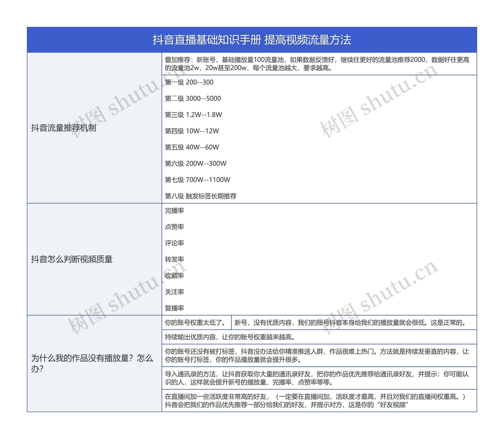504x439 pixels.
Task: Select the paragraph starting 在直播间加一些活跃度非常高的好友
Action: 319,400
